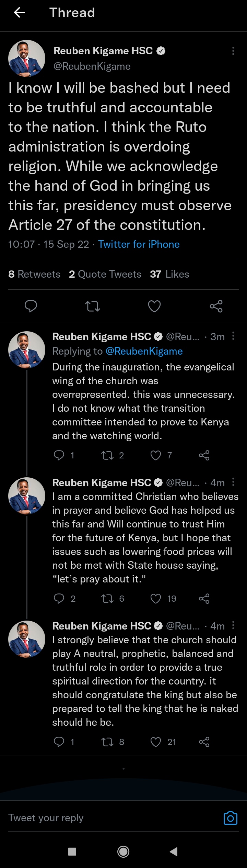Viewport: 247px width, 868px height.
Task: Retweet the reply about the evangelical wing
Action: coord(107,455)
